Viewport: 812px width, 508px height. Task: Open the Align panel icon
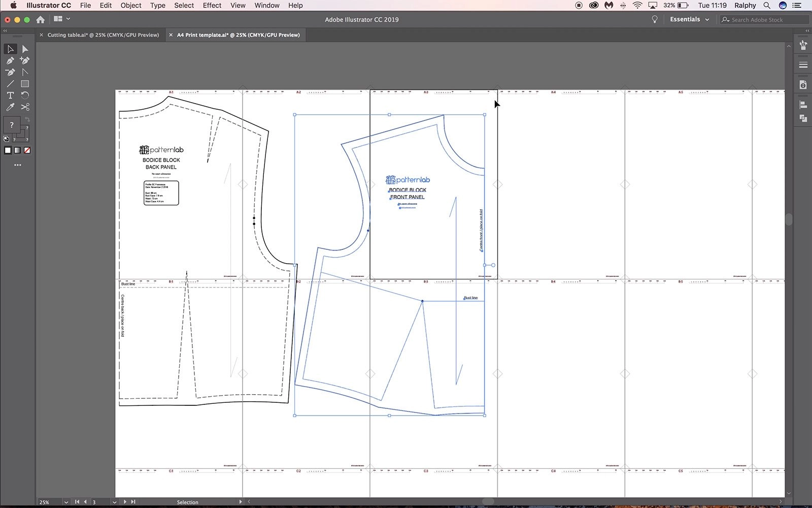pyautogui.click(x=803, y=105)
